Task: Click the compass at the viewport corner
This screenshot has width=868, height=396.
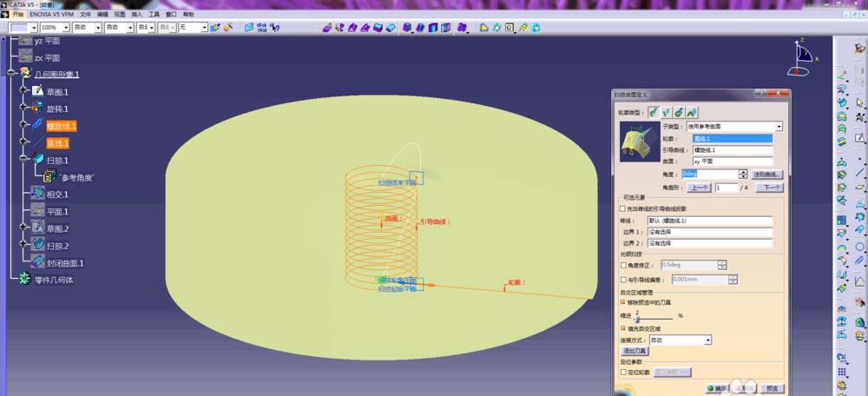Action: (x=800, y=57)
